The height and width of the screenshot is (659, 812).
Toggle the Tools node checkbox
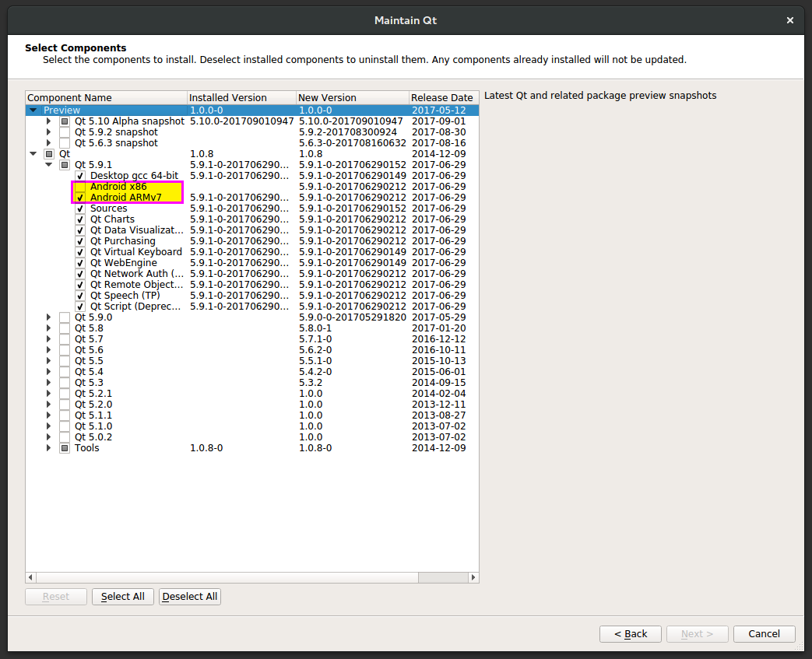(x=65, y=448)
